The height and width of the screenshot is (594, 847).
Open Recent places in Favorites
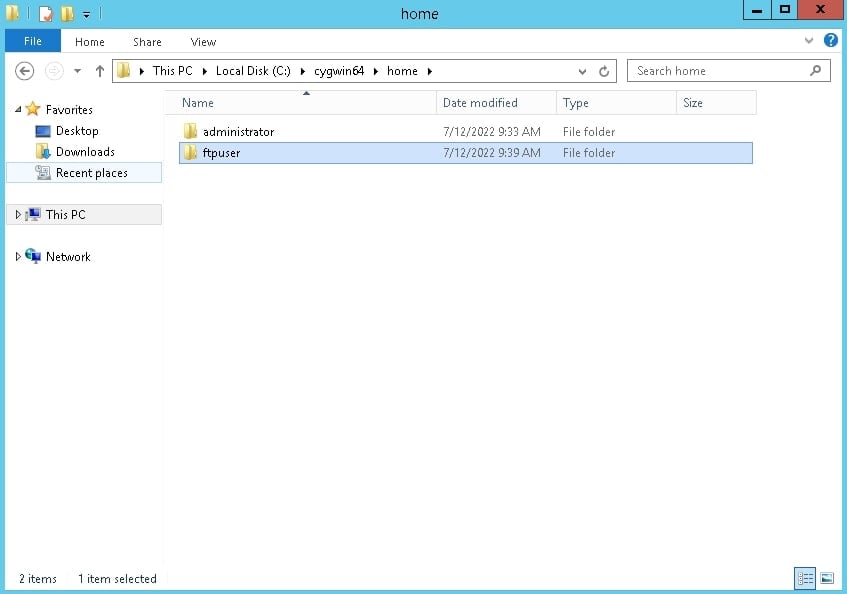click(92, 173)
